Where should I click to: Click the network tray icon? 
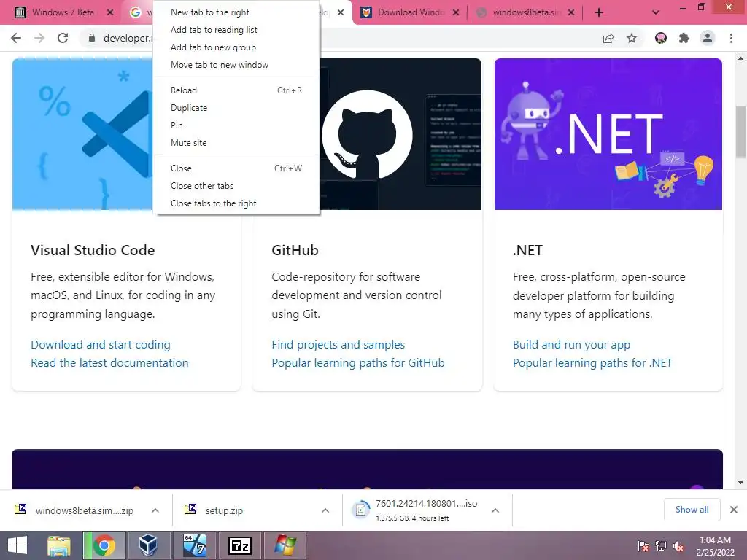pos(661,546)
